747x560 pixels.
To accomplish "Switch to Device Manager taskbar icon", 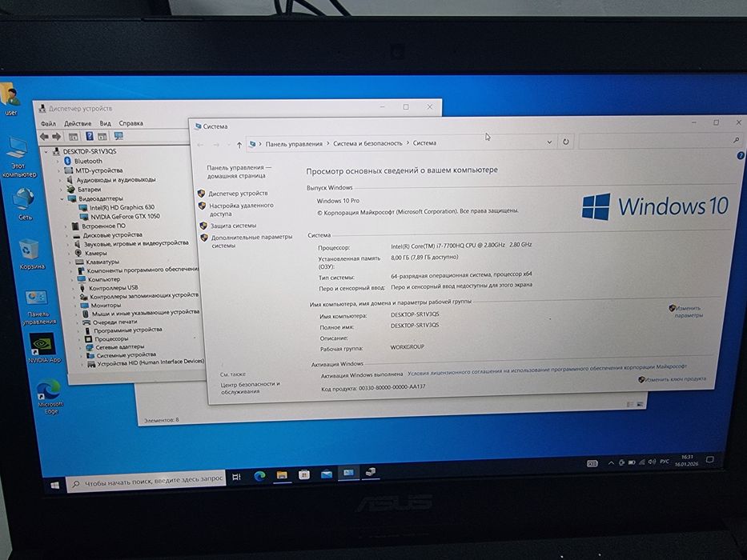I will pos(371,472).
